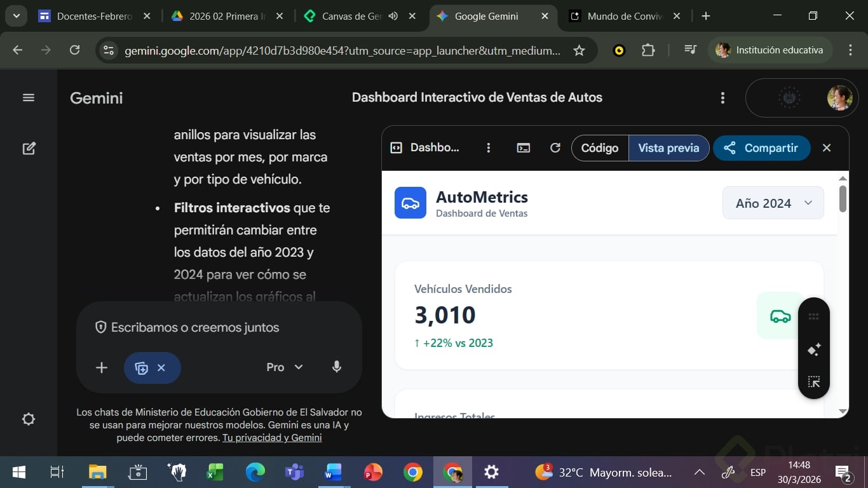Refresh the canvas preview
This screenshot has width=868, height=488.
(x=555, y=148)
